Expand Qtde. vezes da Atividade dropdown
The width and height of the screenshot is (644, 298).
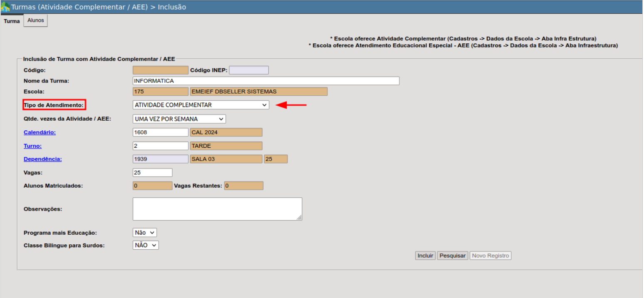[179, 119]
